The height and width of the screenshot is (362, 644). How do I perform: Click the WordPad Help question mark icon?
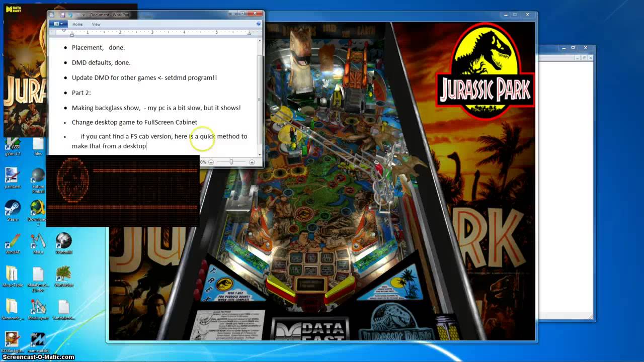259,24
